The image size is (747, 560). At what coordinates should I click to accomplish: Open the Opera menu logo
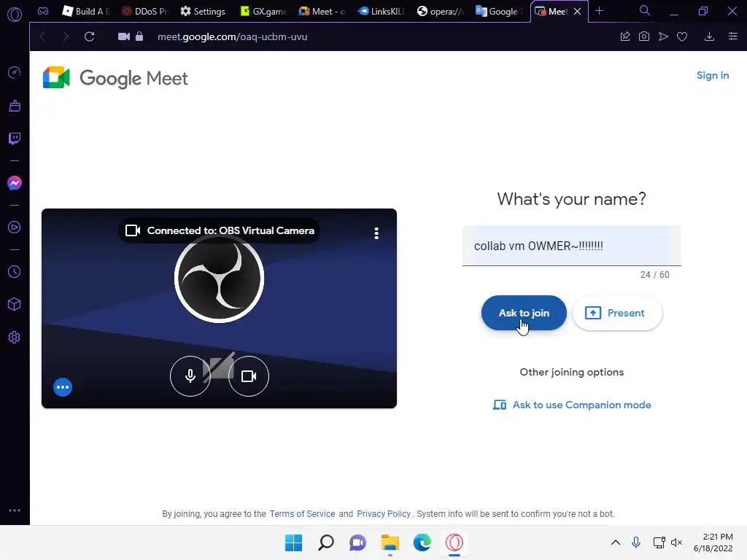point(15,15)
